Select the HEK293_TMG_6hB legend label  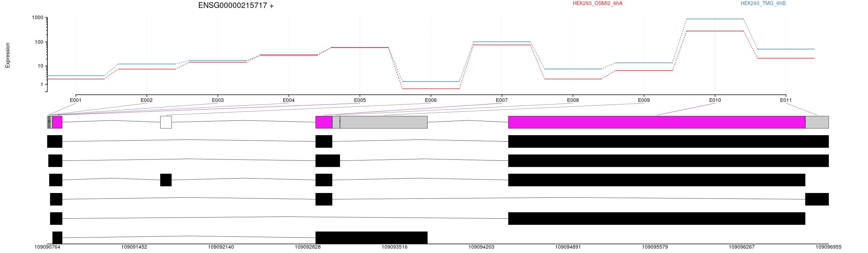click(763, 3)
